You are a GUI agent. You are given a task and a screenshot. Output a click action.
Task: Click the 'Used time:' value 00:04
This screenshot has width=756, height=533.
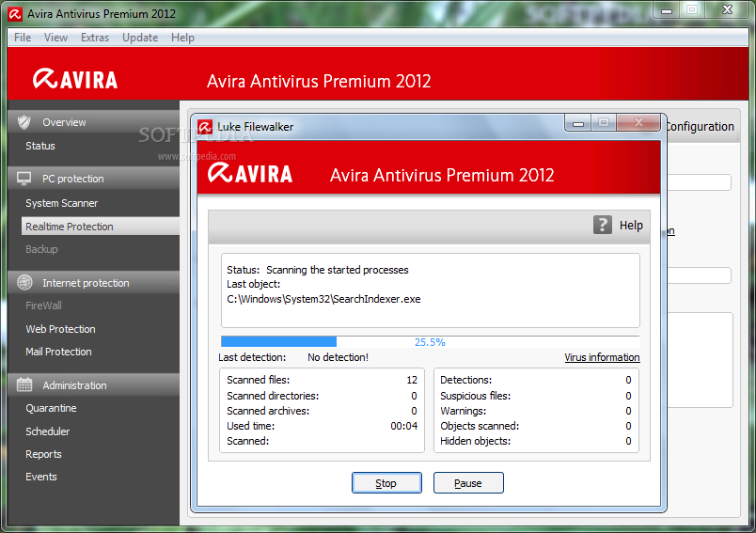click(404, 426)
